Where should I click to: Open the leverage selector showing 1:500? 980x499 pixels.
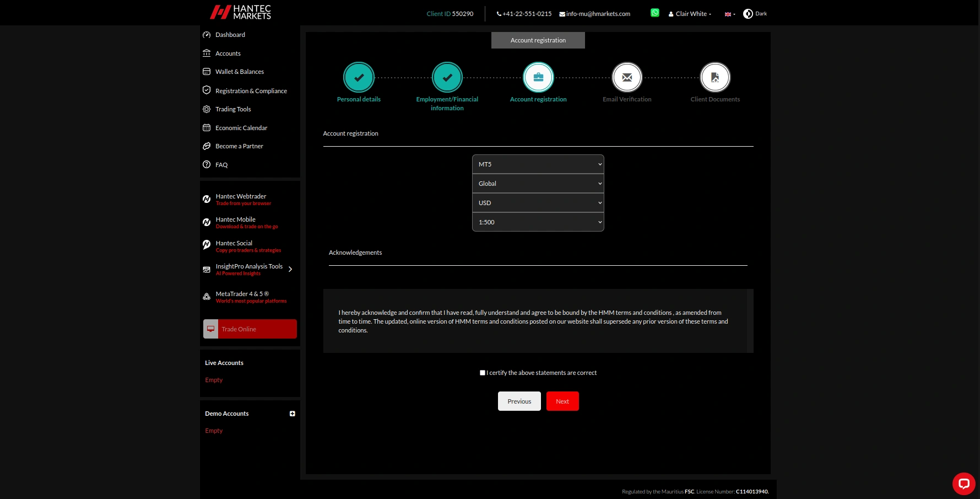(538, 222)
